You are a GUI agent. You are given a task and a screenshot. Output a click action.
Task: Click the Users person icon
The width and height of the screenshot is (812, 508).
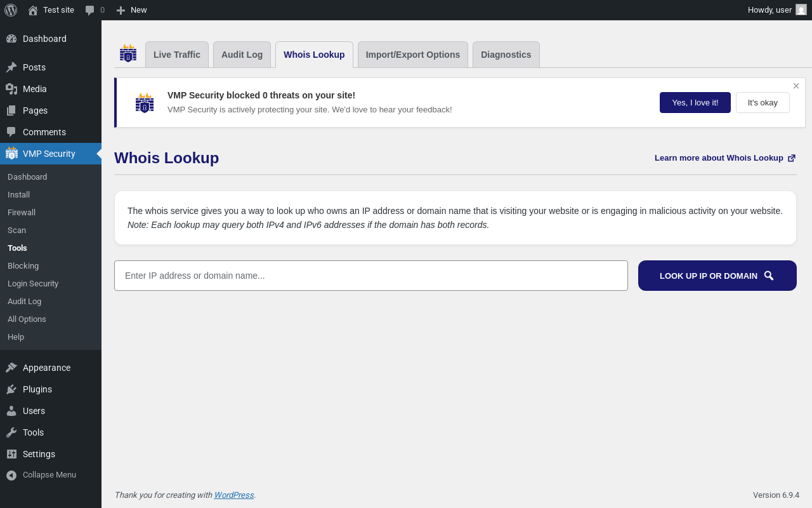[x=11, y=411]
